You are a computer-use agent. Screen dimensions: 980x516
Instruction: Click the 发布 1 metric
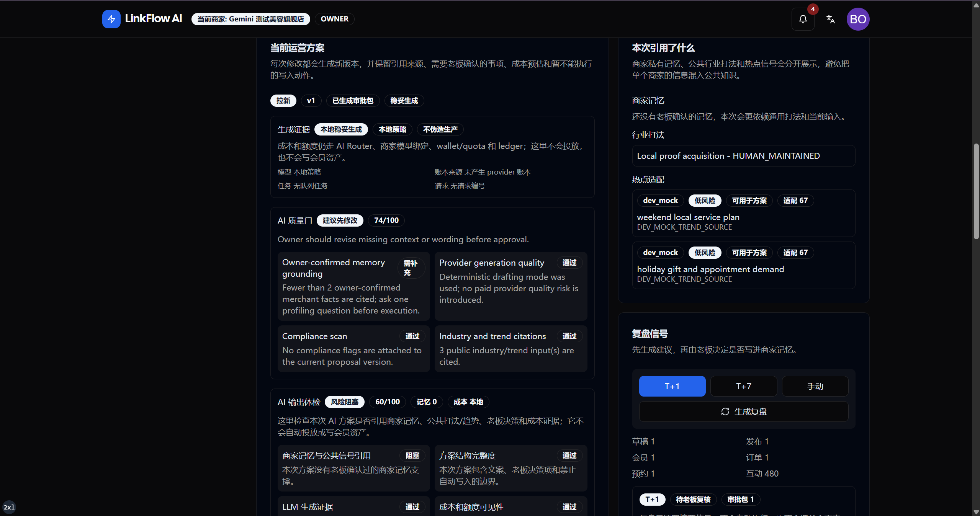click(757, 441)
